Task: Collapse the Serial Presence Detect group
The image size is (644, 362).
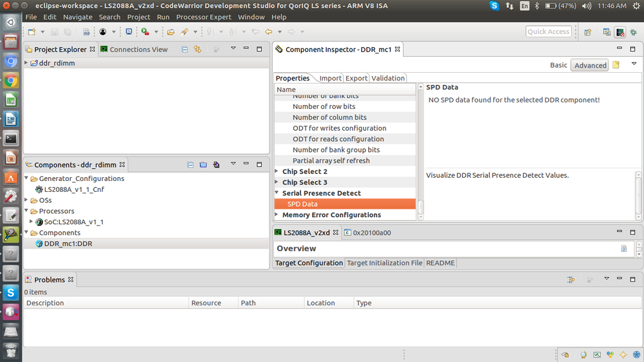Action: click(277, 193)
